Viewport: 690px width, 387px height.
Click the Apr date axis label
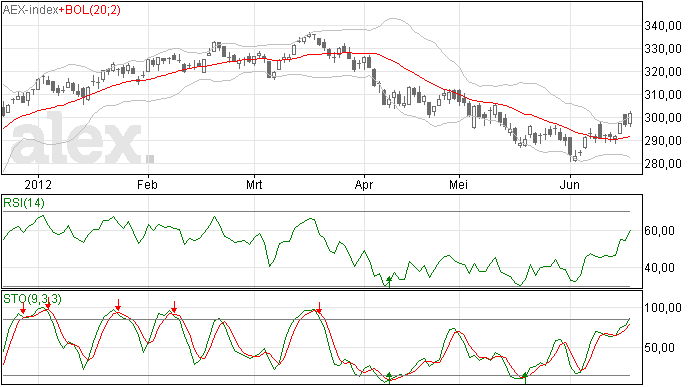pos(364,184)
